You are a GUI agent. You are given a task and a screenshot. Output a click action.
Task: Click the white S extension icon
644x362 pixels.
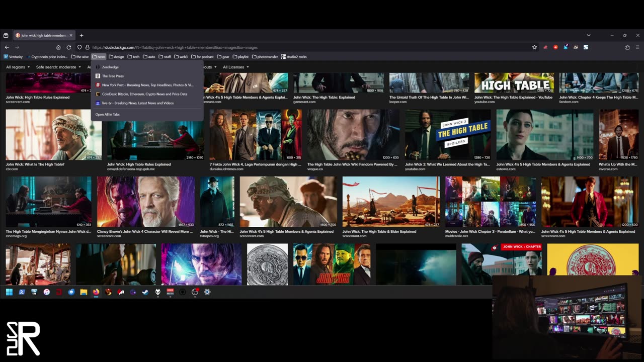tap(586, 47)
